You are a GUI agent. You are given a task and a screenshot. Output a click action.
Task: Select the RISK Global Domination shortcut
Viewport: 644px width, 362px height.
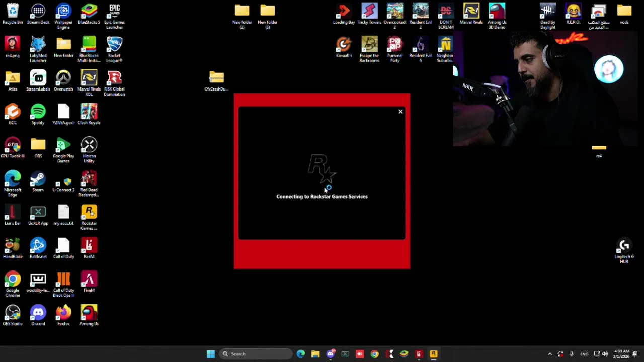coord(114,83)
